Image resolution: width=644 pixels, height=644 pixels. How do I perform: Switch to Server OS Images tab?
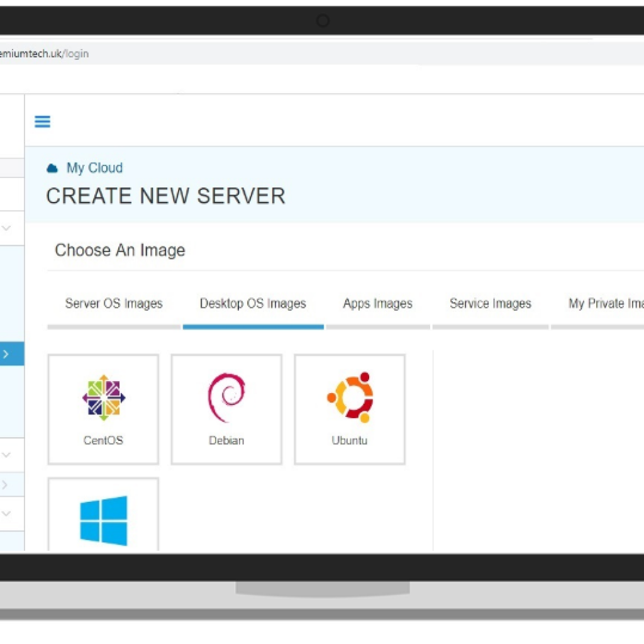coord(114,304)
